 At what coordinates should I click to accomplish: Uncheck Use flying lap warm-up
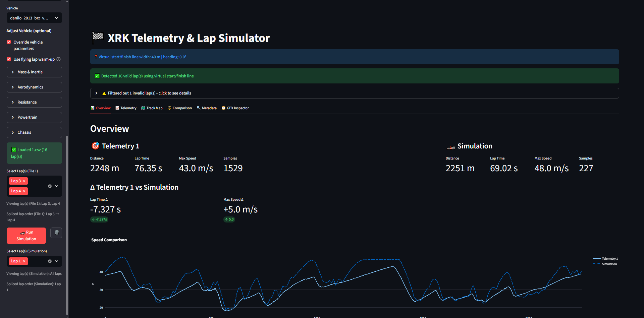tap(8, 59)
